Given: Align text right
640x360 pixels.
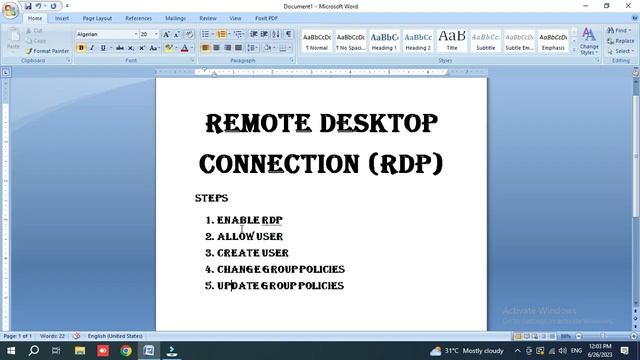Looking at the screenshot, I should (x=227, y=48).
